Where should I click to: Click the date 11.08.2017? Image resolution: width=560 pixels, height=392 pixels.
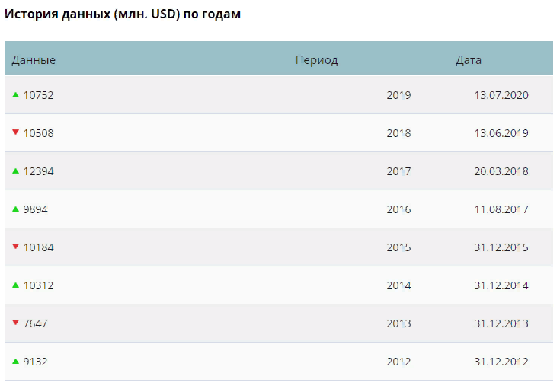coord(501,209)
